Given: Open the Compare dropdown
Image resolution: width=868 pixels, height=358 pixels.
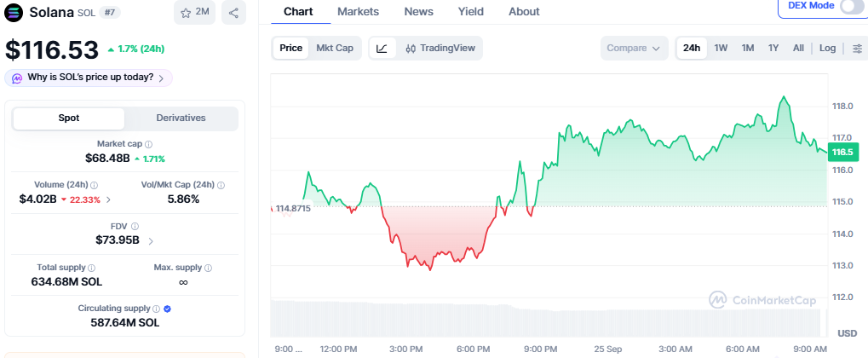Looking at the screenshot, I should (634, 49).
